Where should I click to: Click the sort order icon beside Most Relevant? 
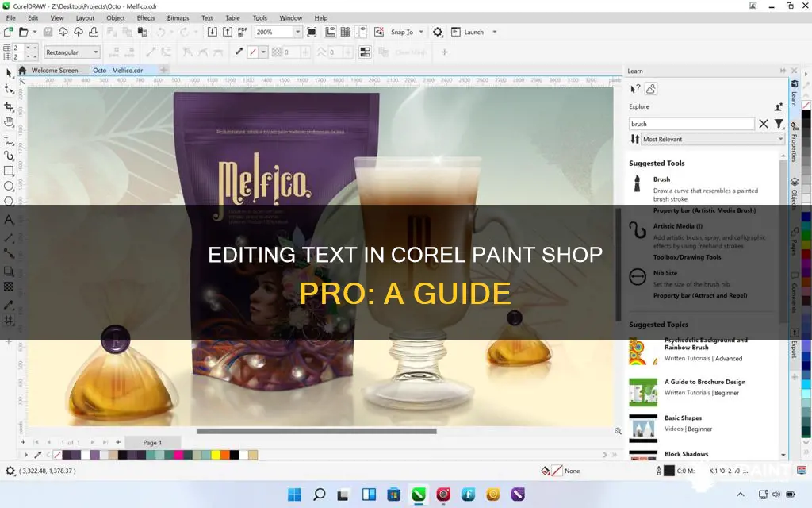(x=634, y=139)
